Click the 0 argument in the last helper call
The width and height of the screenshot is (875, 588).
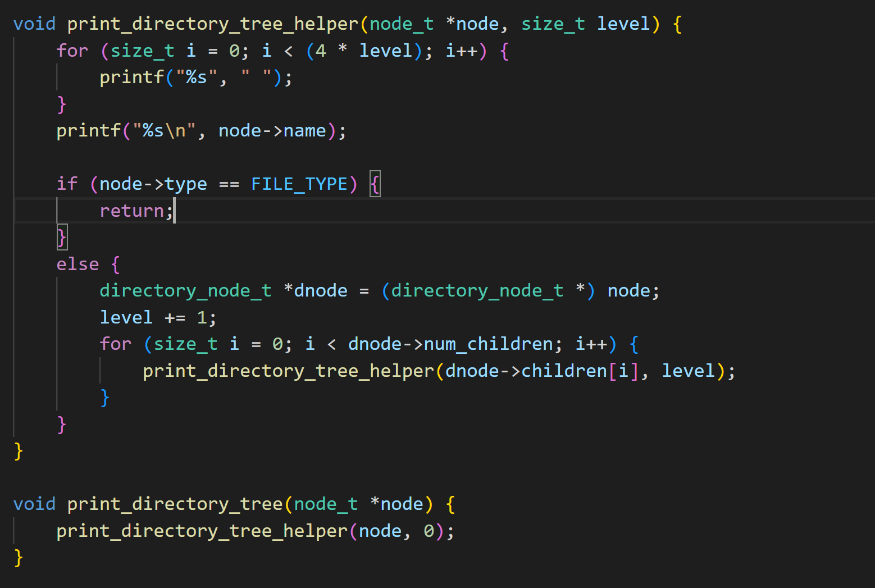429,531
